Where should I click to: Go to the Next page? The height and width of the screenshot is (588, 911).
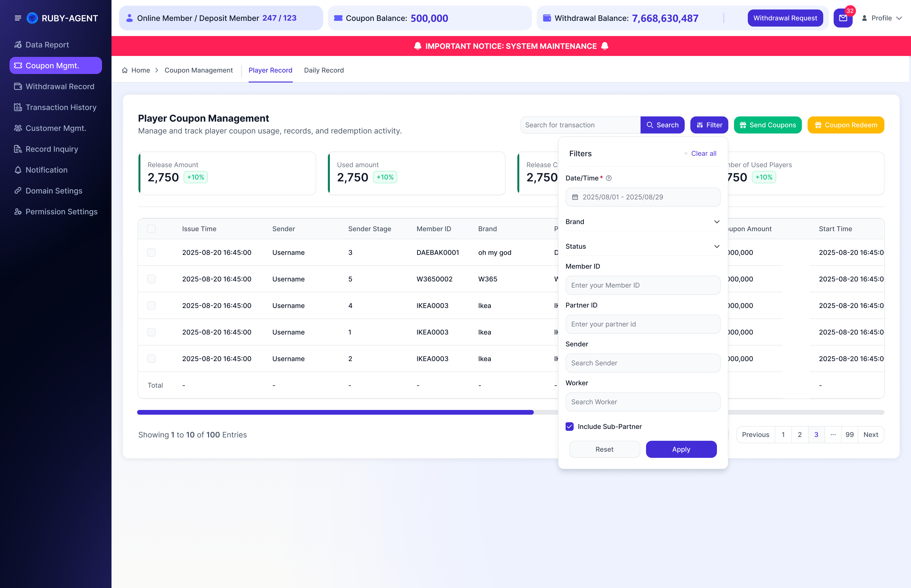871,435
